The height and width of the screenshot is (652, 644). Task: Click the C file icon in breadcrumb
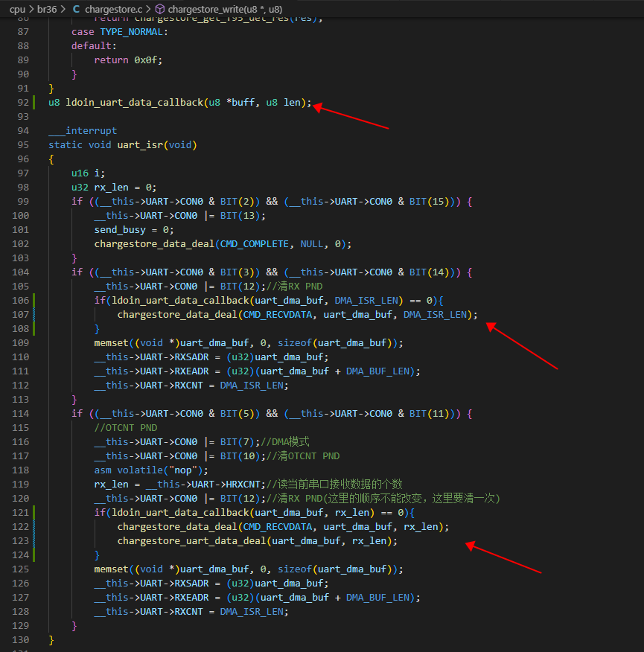(x=76, y=9)
